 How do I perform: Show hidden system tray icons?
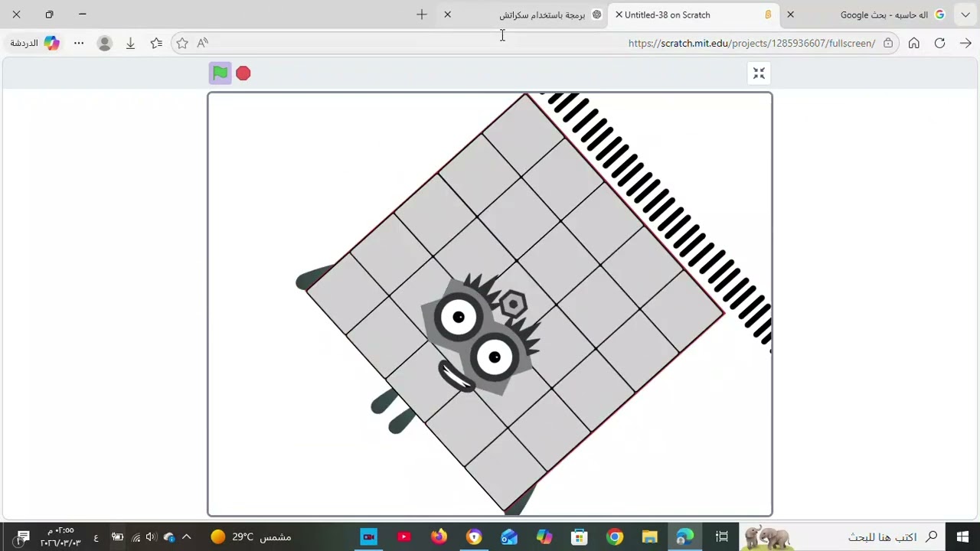pos(186,536)
